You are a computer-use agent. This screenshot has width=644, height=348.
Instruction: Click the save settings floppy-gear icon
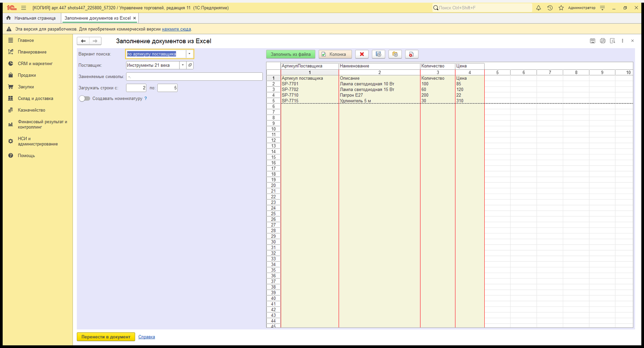378,54
